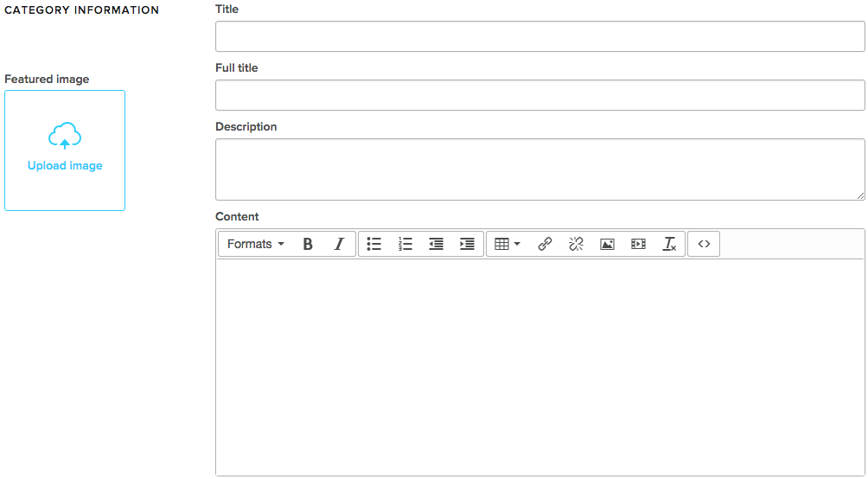Click the Description resize handle corner
Viewport: 868px width, 479px height.
point(860,196)
